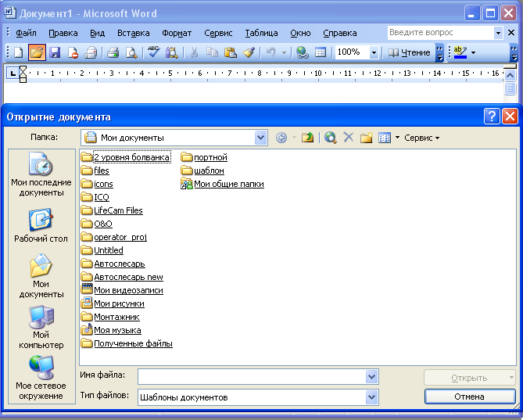Screen dimensions: 523x420
Task: Select the шаблон folder
Action: coord(202,171)
